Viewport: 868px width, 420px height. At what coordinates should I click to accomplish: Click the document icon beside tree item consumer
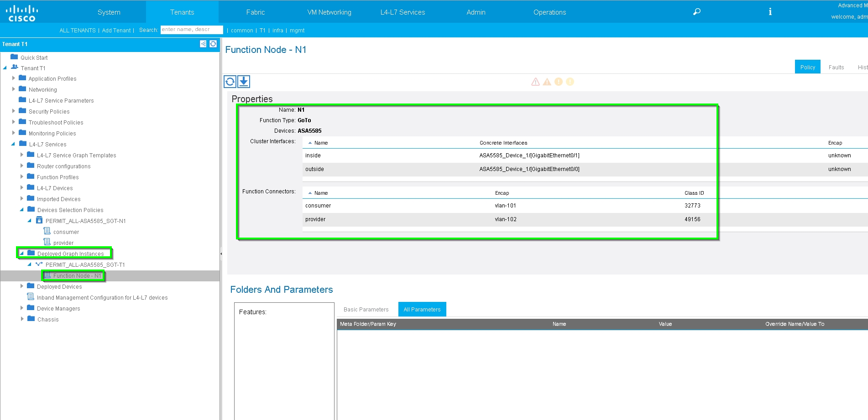pyautogui.click(x=47, y=231)
